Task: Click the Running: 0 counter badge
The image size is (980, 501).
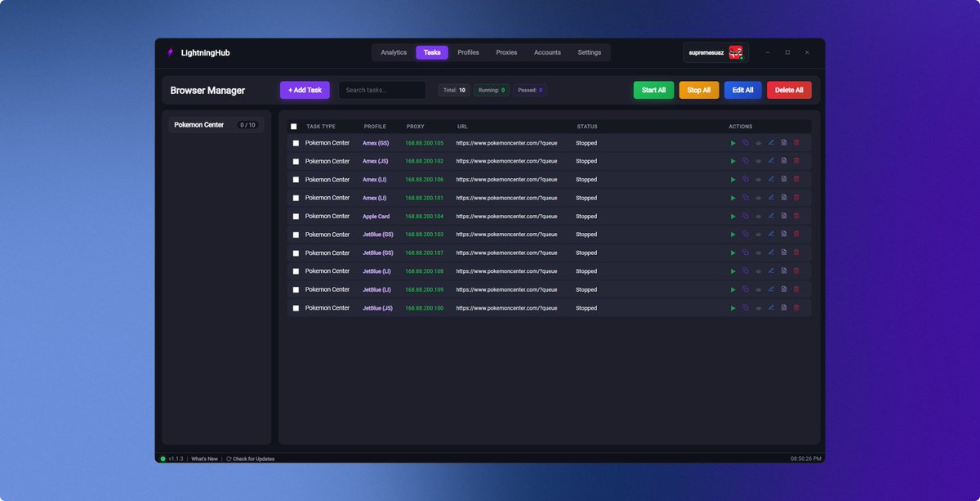Action: point(492,90)
